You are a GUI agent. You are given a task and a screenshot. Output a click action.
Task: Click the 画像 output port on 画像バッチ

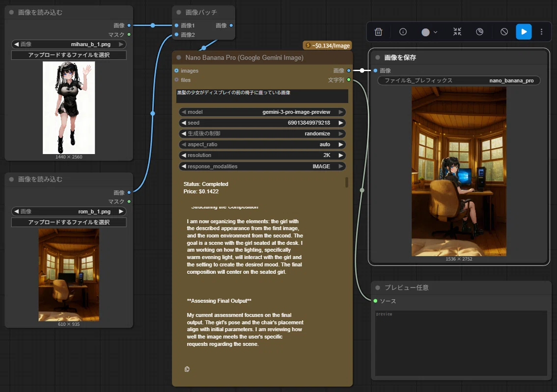[x=231, y=26]
